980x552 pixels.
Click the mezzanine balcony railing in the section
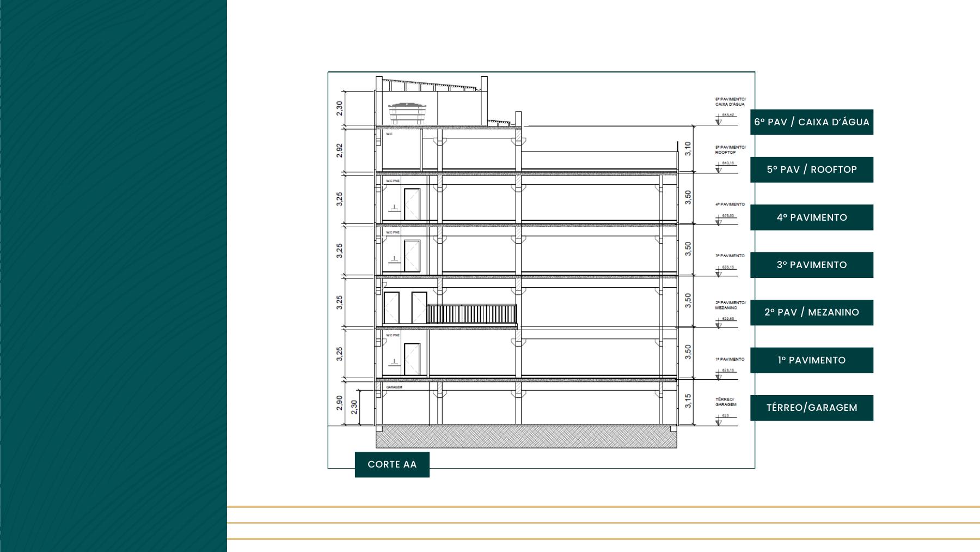[x=472, y=314]
